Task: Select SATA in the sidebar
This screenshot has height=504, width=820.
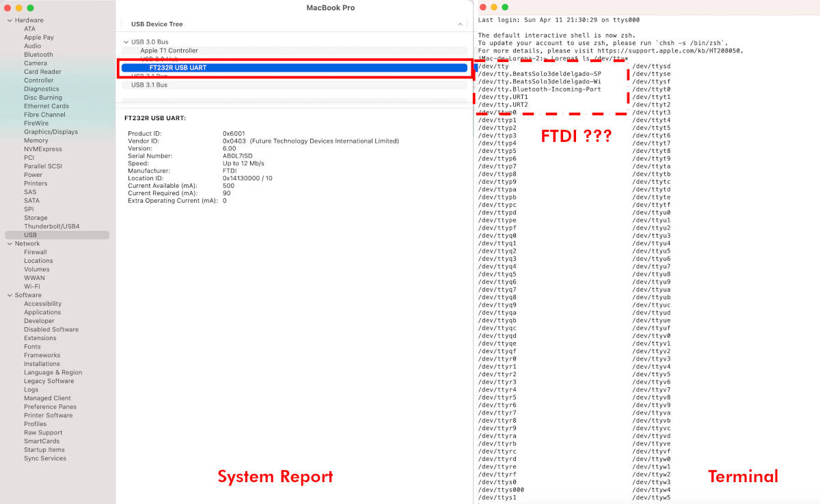Action: coord(32,201)
